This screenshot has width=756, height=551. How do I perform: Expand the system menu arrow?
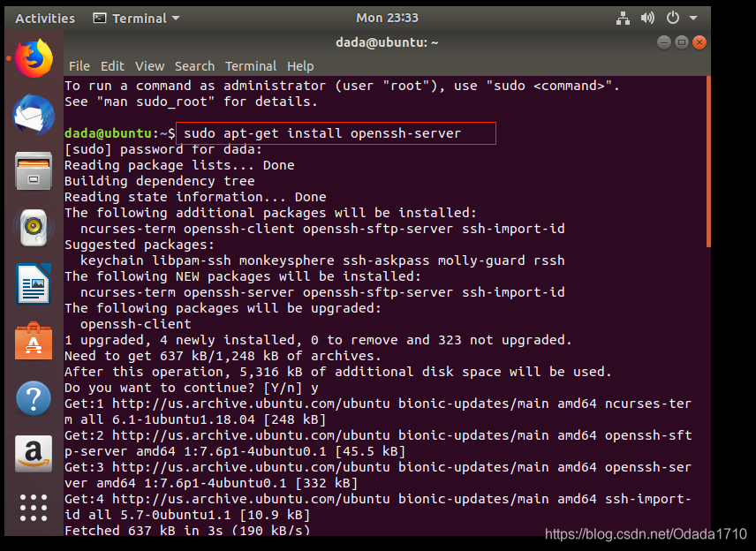(693, 19)
